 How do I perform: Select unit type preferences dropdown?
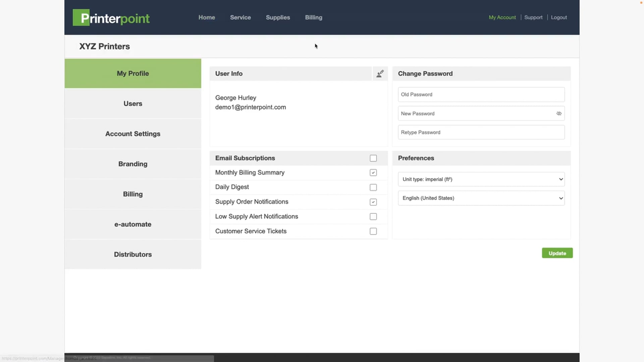[x=481, y=179]
